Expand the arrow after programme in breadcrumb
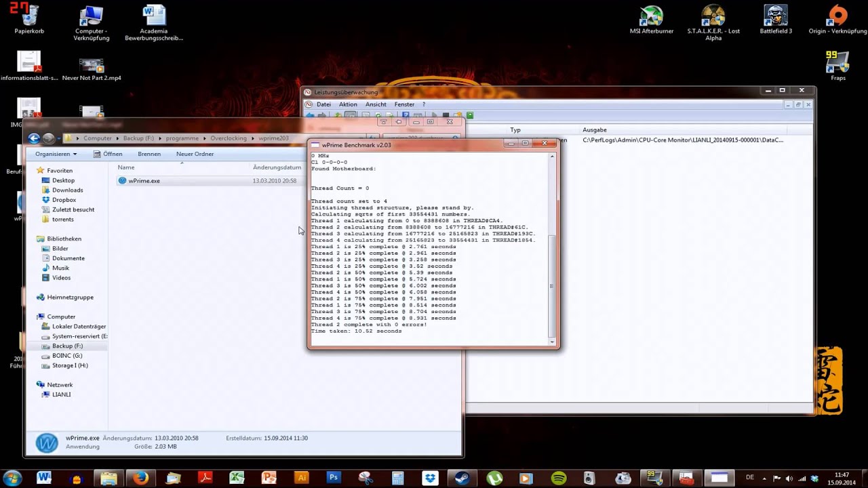The width and height of the screenshot is (868, 488). pyautogui.click(x=204, y=138)
